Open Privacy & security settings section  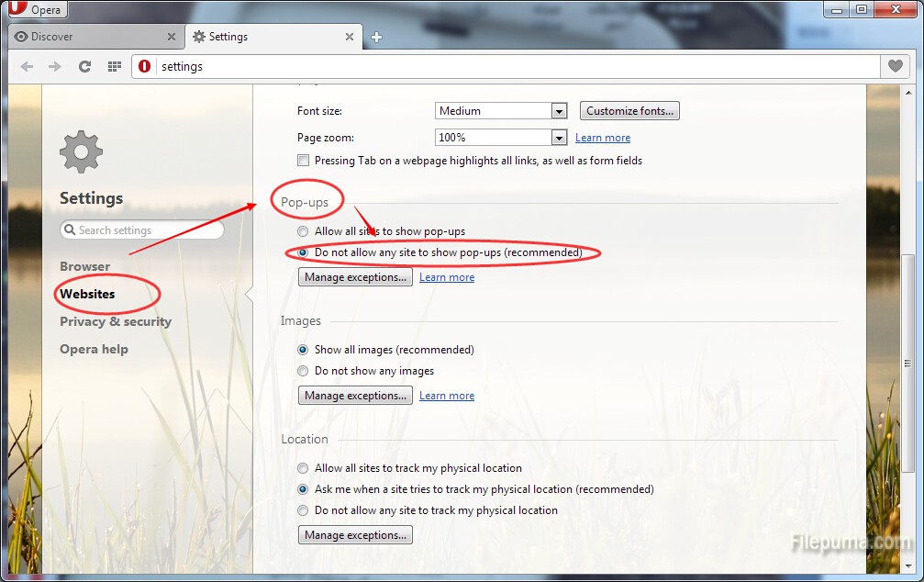click(116, 321)
